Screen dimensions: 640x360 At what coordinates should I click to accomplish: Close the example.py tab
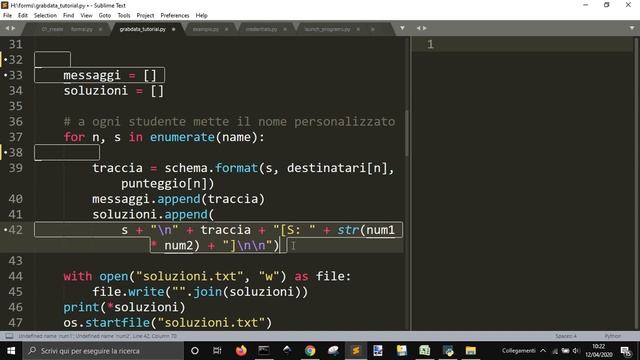[x=227, y=29]
